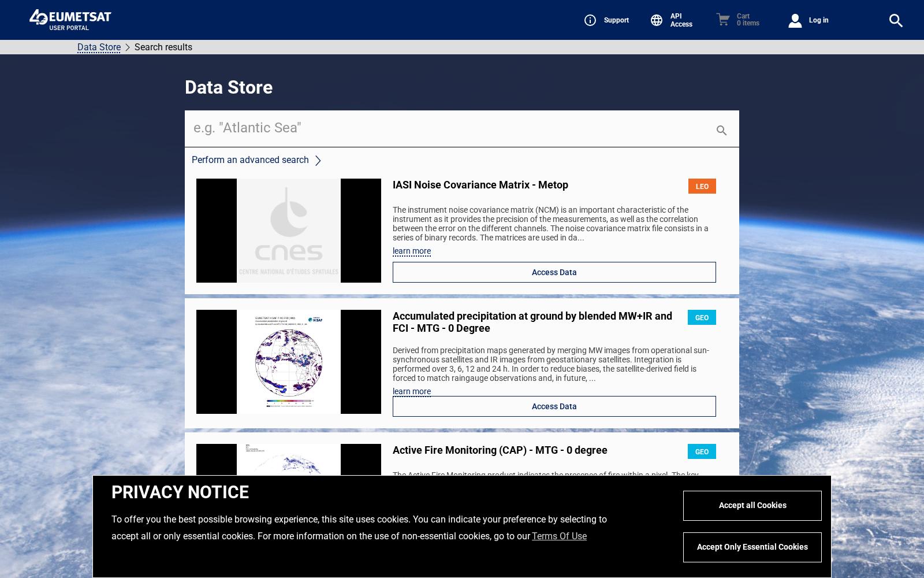Open Terms Of Use link
The width and height of the screenshot is (924, 578).
coord(559,536)
